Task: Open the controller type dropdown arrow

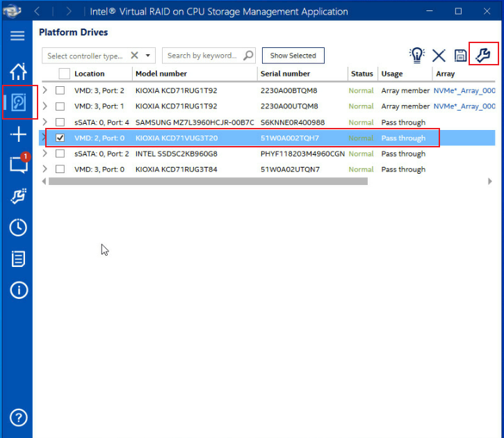Action: (x=148, y=56)
